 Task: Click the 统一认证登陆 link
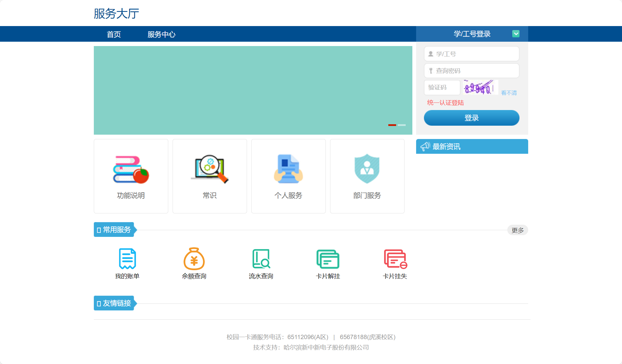(x=445, y=103)
